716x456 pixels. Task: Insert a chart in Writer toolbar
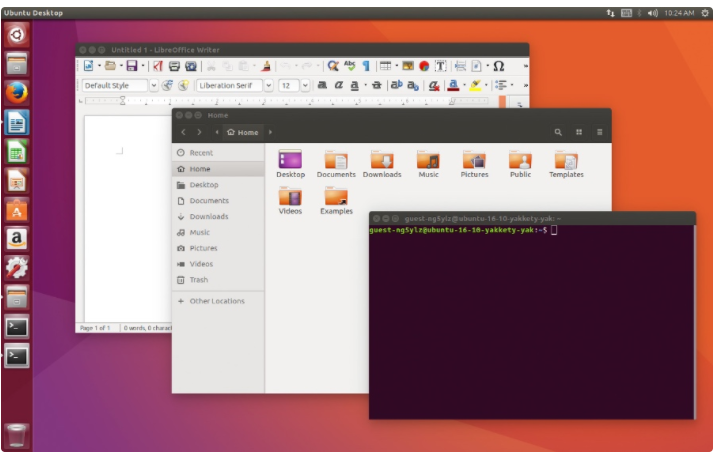[424, 66]
